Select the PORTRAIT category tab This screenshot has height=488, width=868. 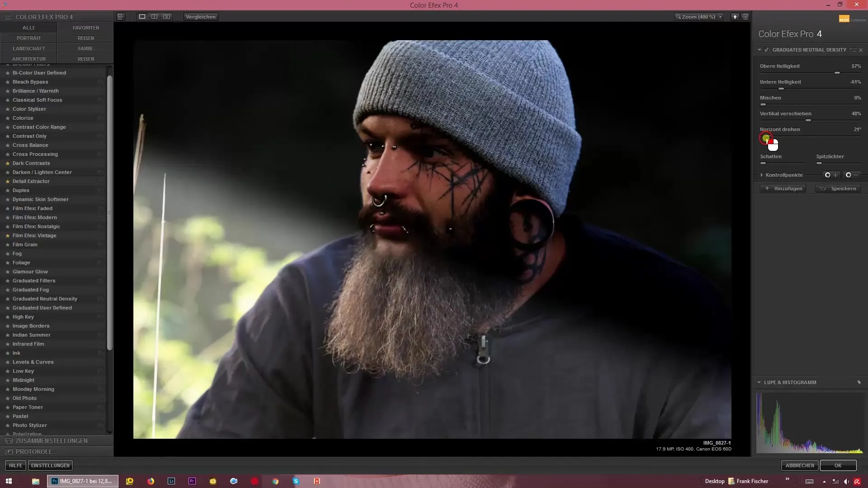28,38
